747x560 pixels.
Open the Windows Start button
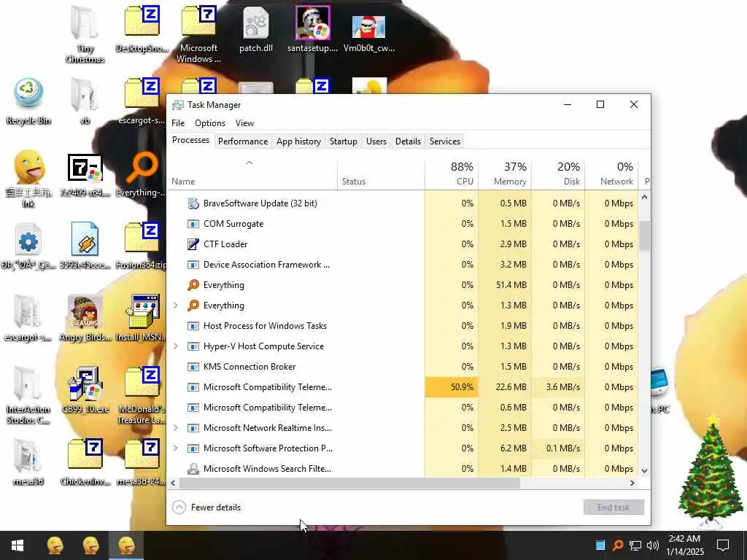(18, 545)
